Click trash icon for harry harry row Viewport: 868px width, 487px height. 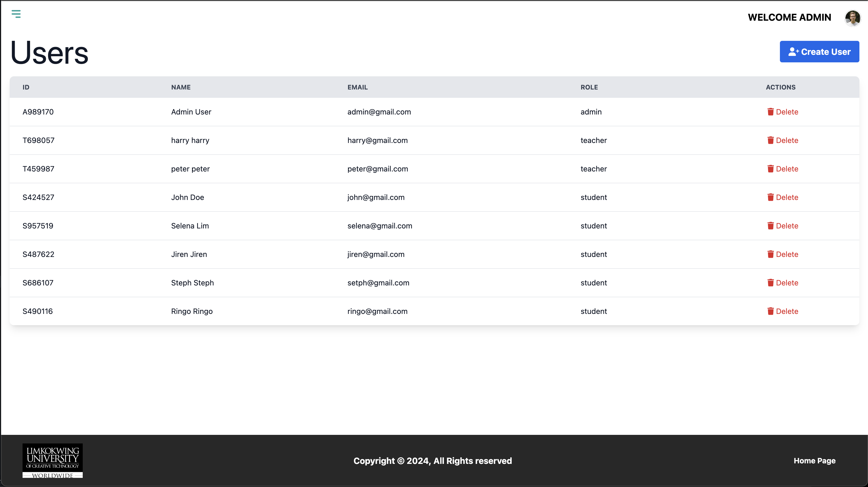pyautogui.click(x=770, y=140)
